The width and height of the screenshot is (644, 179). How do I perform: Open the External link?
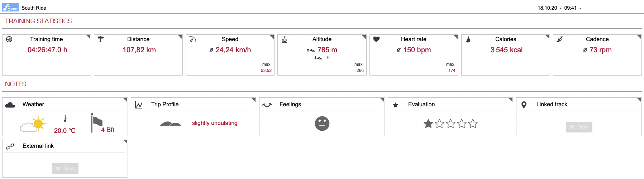pos(65,169)
